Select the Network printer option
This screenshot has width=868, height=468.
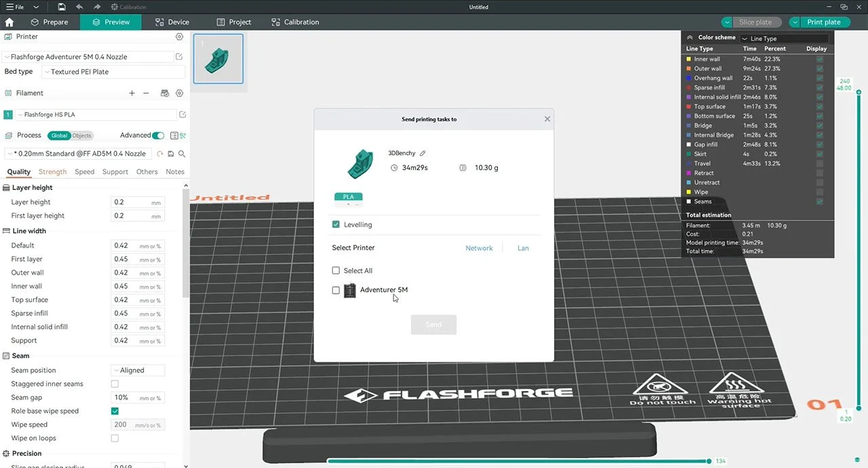(x=479, y=248)
